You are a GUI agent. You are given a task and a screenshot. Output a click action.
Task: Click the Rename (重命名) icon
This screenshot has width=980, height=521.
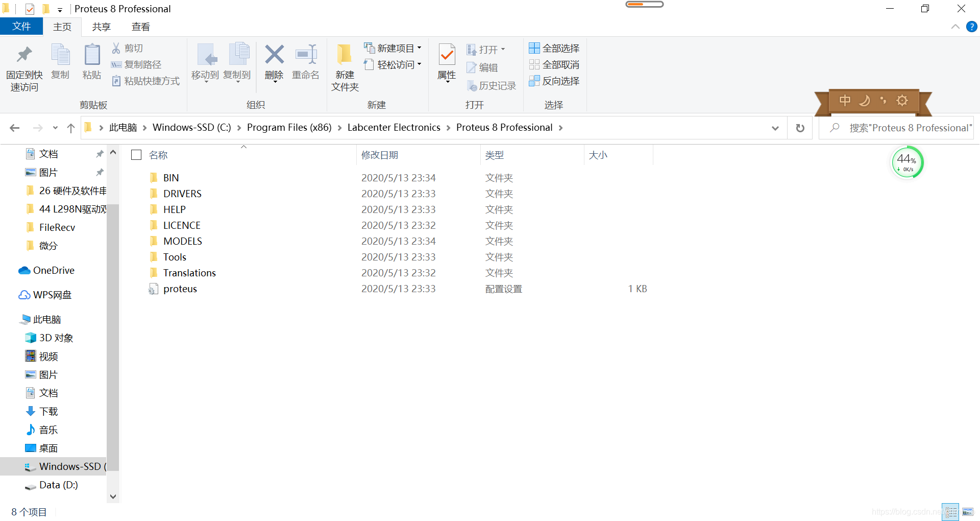pyautogui.click(x=306, y=55)
